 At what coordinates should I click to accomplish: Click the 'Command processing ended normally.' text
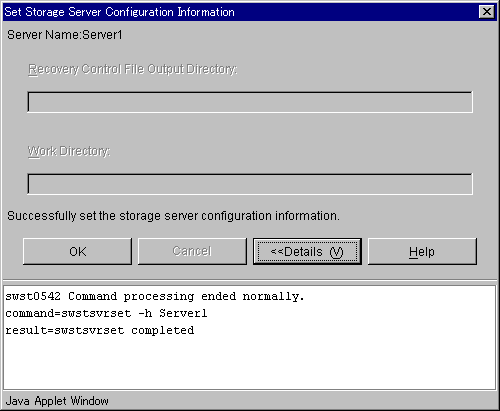(186, 296)
